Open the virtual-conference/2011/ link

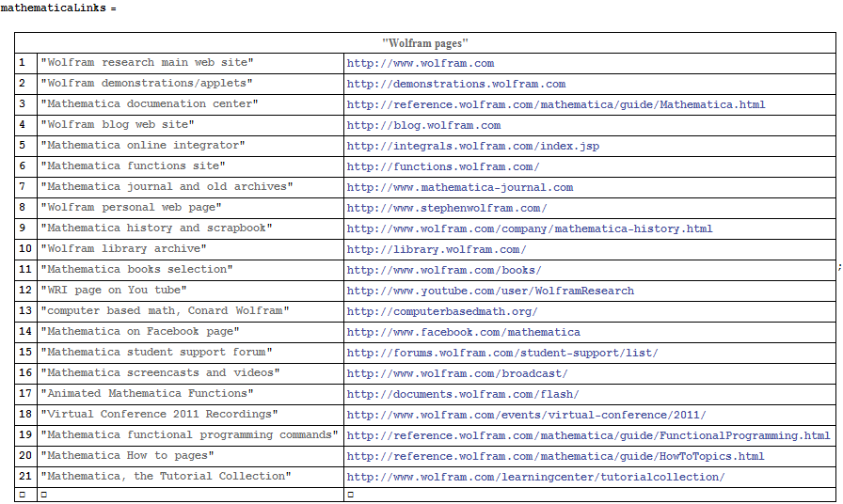(526, 416)
